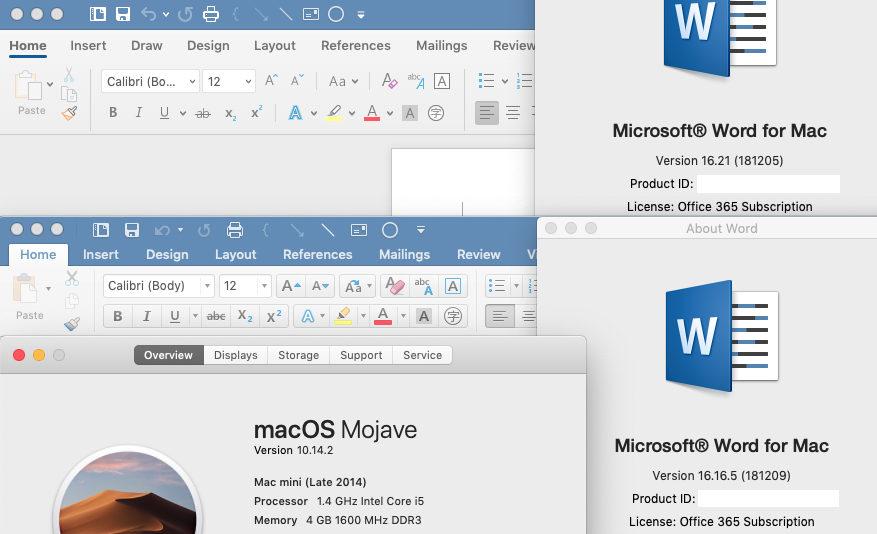This screenshot has width=877, height=534.
Task: Select Displays tab in About This Mac
Action: click(235, 355)
